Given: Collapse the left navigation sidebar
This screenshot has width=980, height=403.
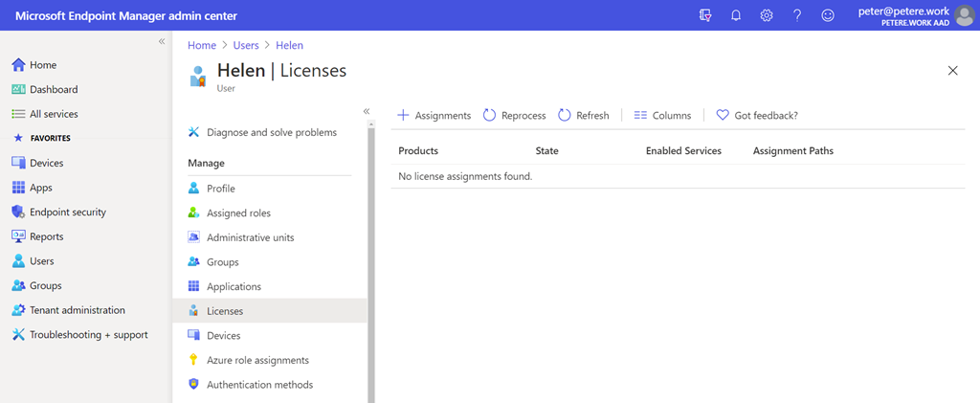Looking at the screenshot, I should click(x=162, y=41).
